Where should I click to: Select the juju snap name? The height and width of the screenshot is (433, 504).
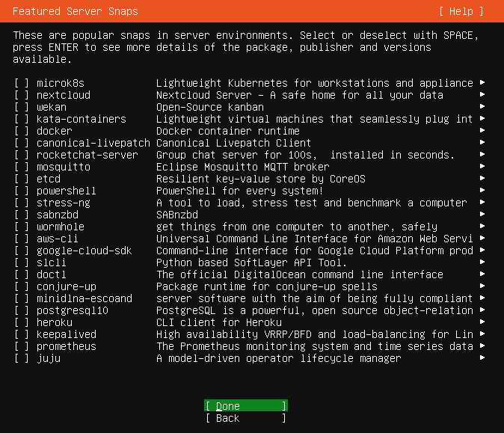(49, 358)
